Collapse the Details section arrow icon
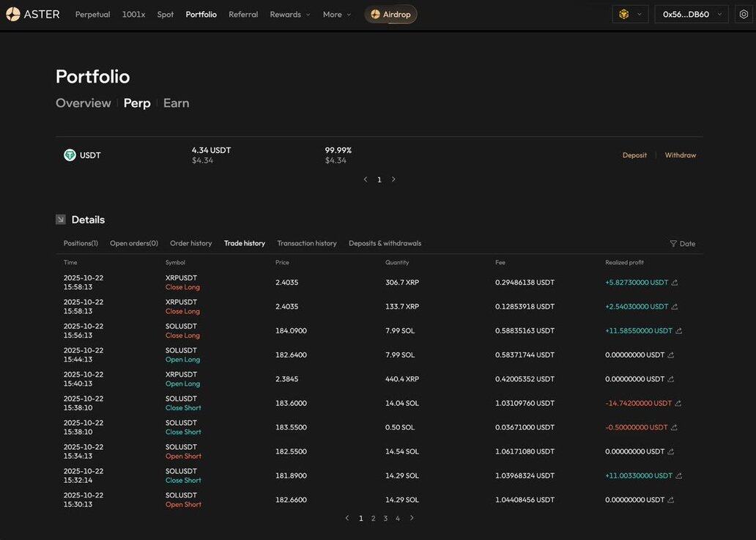 61,219
